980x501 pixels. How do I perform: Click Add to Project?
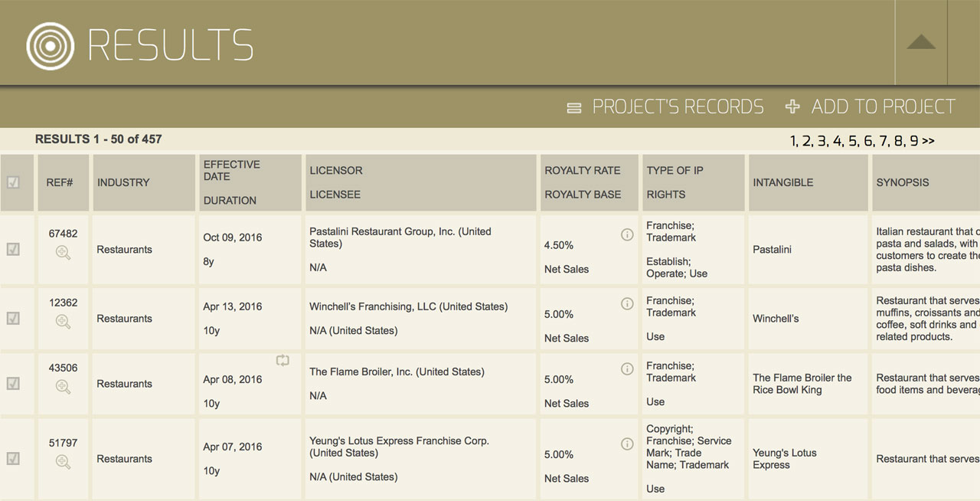coord(871,106)
